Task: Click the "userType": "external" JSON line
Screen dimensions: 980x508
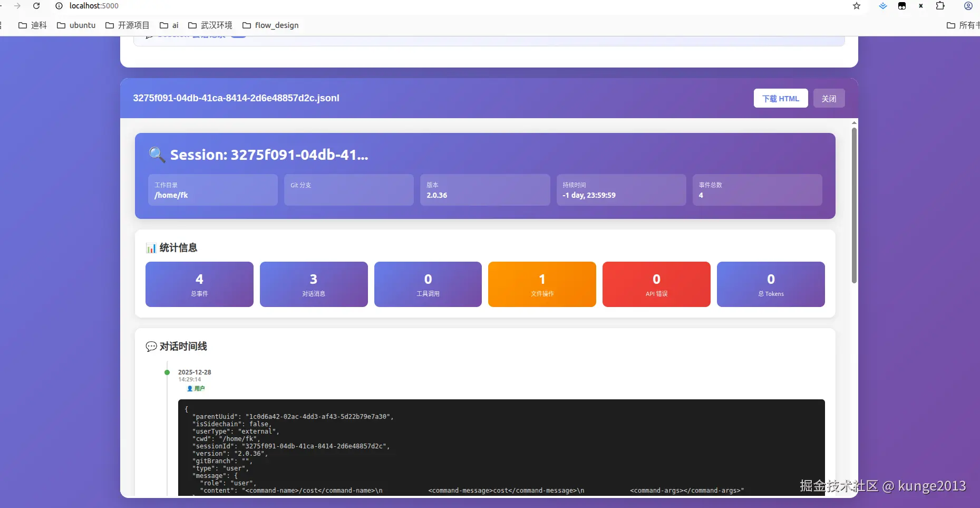Action: click(236, 432)
